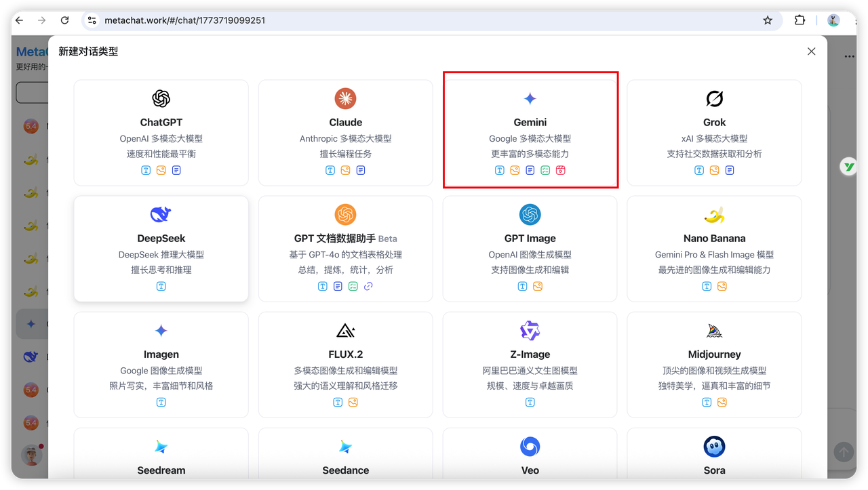View site information icon in address bar
868x490 pixels.
tap(92, 20)
